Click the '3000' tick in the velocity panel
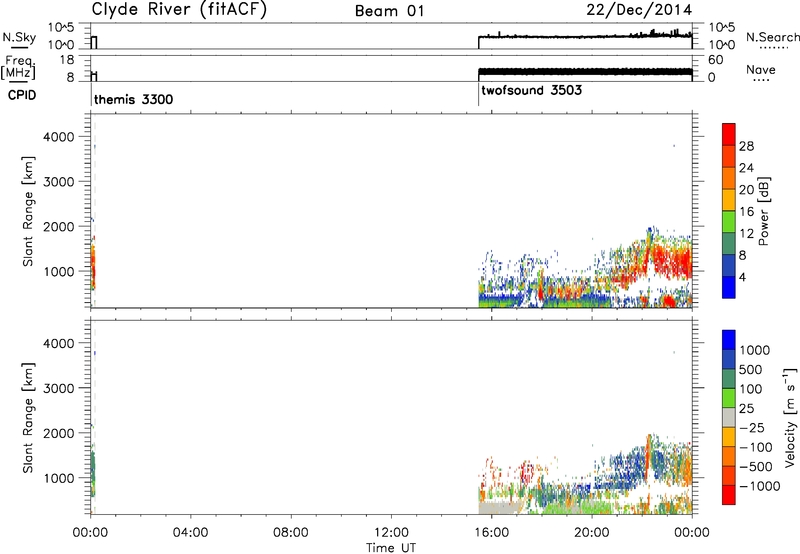 click(x=59, y=388)
